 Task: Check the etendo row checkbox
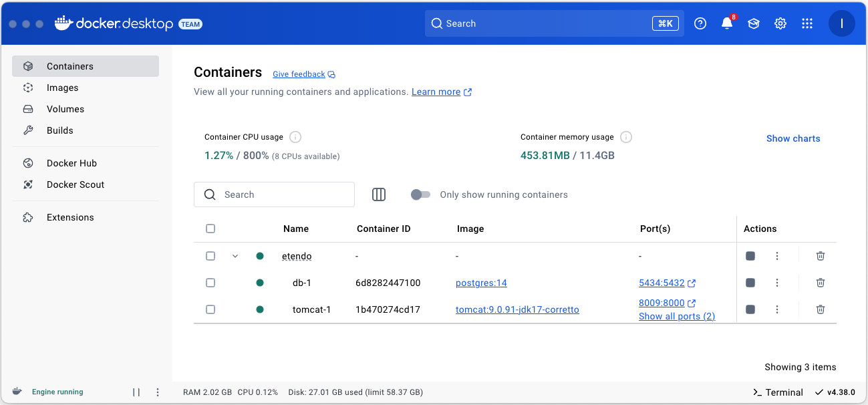(x=210, y=256)
